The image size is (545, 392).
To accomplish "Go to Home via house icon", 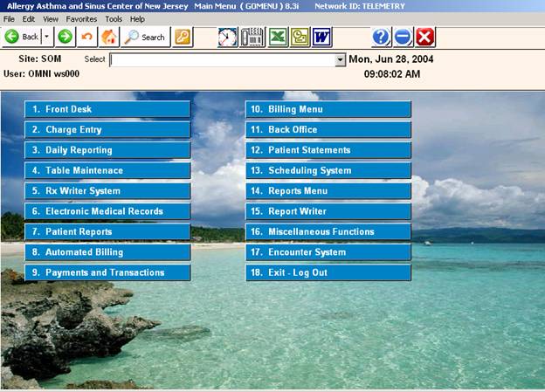I will pos(109,37).
